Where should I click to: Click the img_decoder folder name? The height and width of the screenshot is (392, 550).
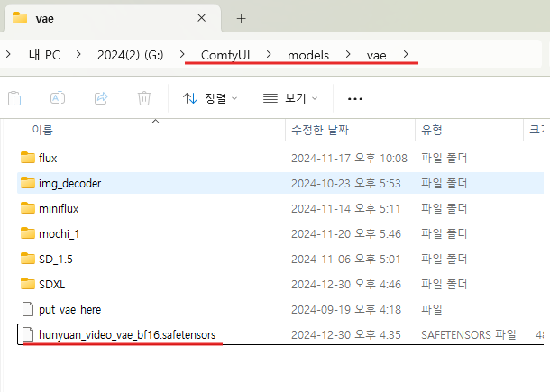[x=69, y=183]
